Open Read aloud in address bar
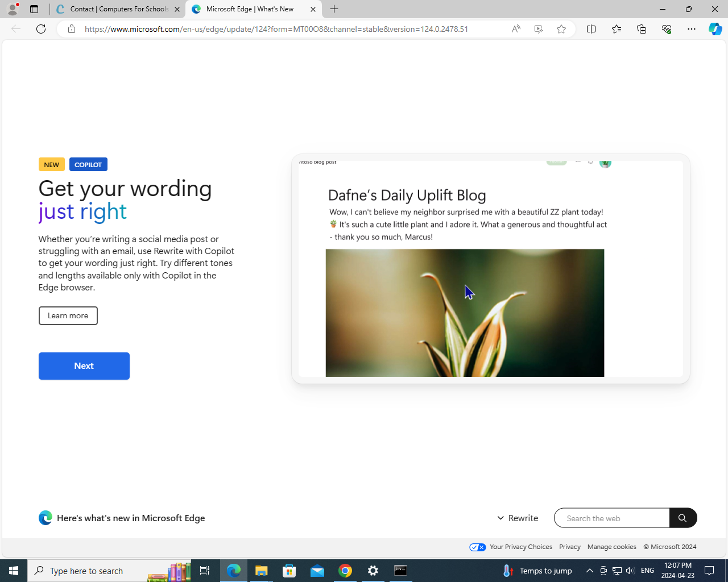The image size is (728, 582). click(516, 29)
